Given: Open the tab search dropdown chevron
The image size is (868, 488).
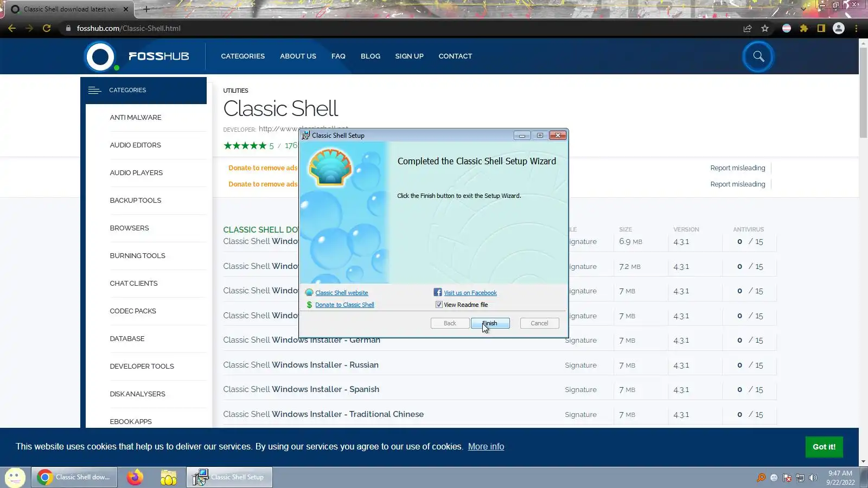Looking at the screenshot, I should pos(803,9).
